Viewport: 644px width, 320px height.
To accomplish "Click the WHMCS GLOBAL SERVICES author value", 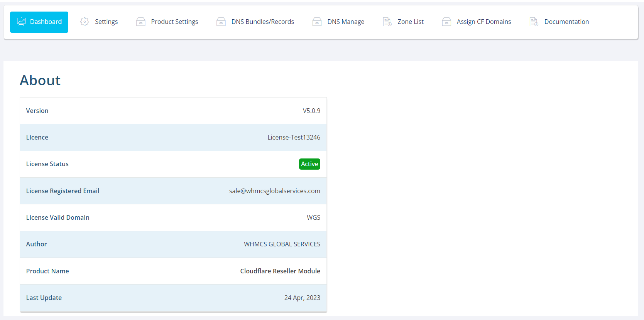I will pos(282,244).
